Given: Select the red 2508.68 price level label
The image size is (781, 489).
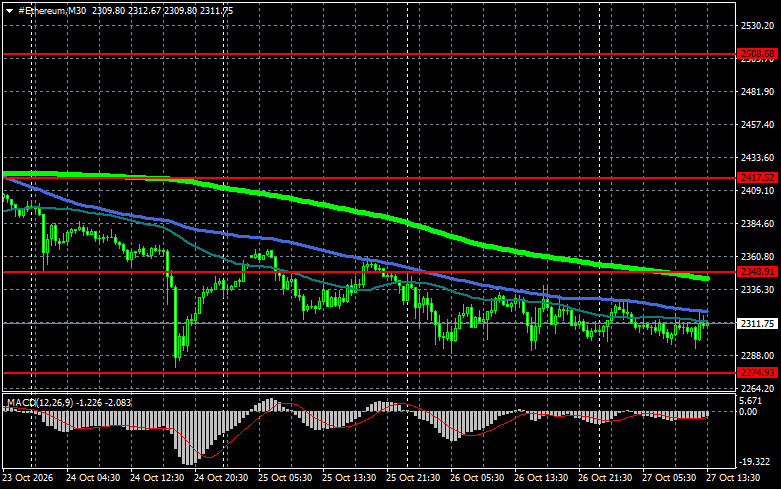Looking at the screenshot, I should [757, 54].
